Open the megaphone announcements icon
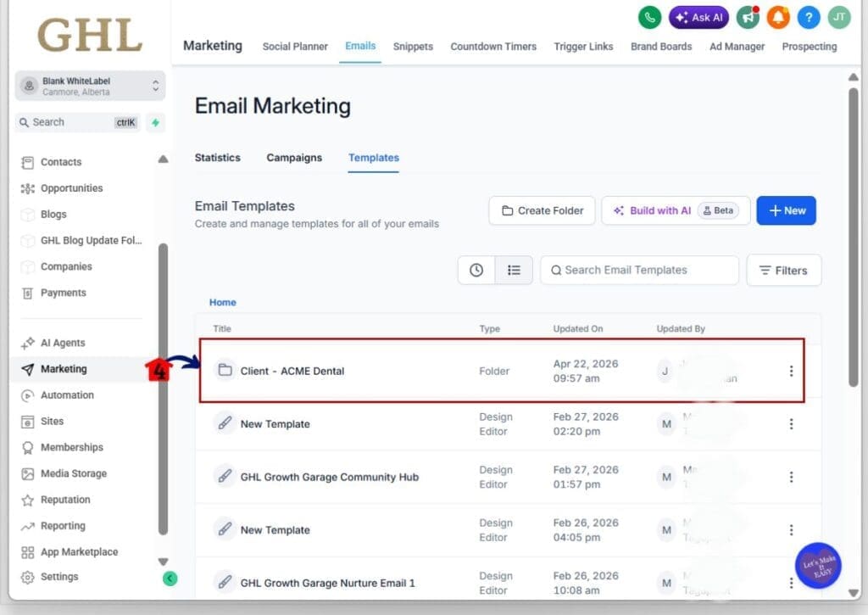Viewport: 868px width, 615px height. coord(748,17)
